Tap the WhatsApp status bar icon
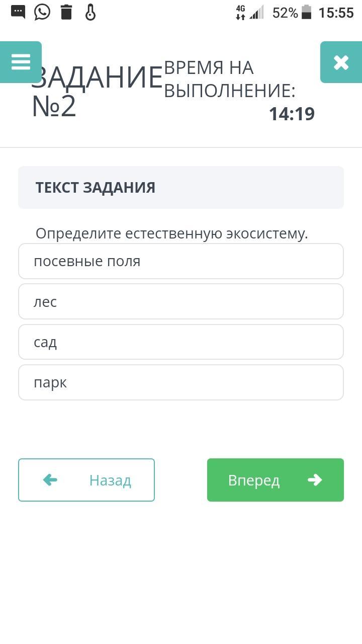The height and width of the screenshot is (644, 362). 42,12
